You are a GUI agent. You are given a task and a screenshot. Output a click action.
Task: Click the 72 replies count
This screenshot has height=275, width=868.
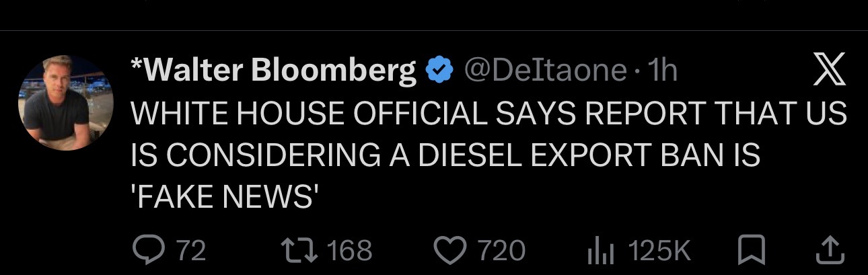(x=190, y=251)
